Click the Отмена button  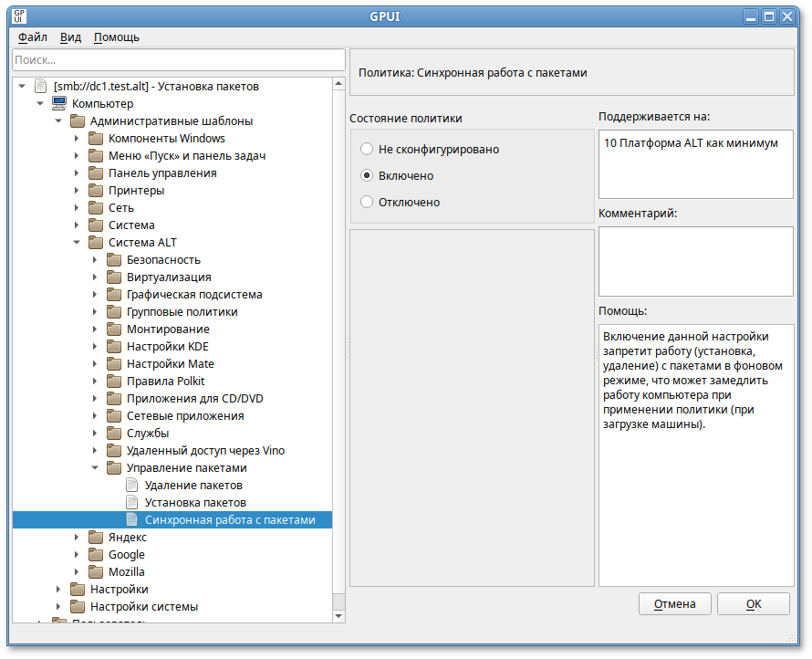[675, 603]
